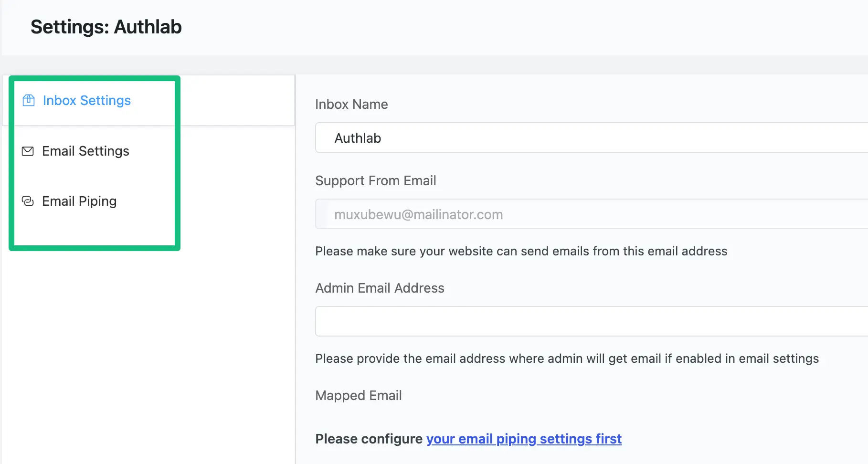Click the admin email help text
Viewport: 868px width, 464px height.
click(x=567, y=359)
